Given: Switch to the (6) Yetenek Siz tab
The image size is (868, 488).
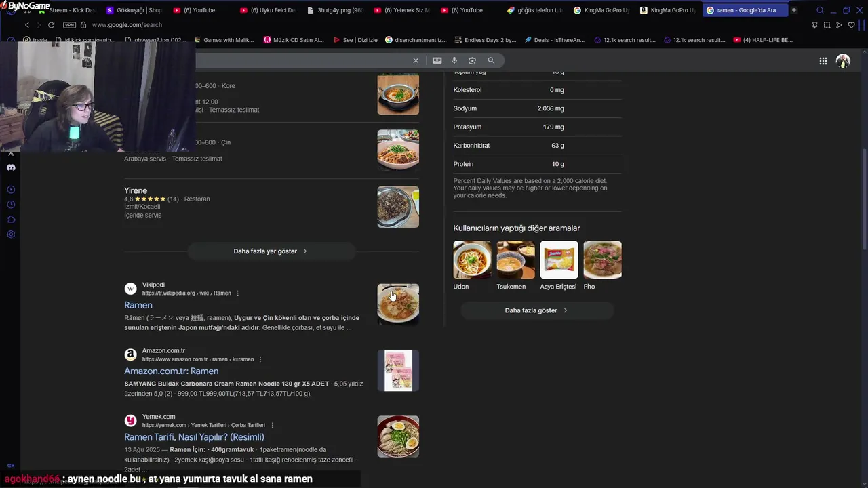Looking at the screenshot, I should pyautogui.click(x=401, y=10).
